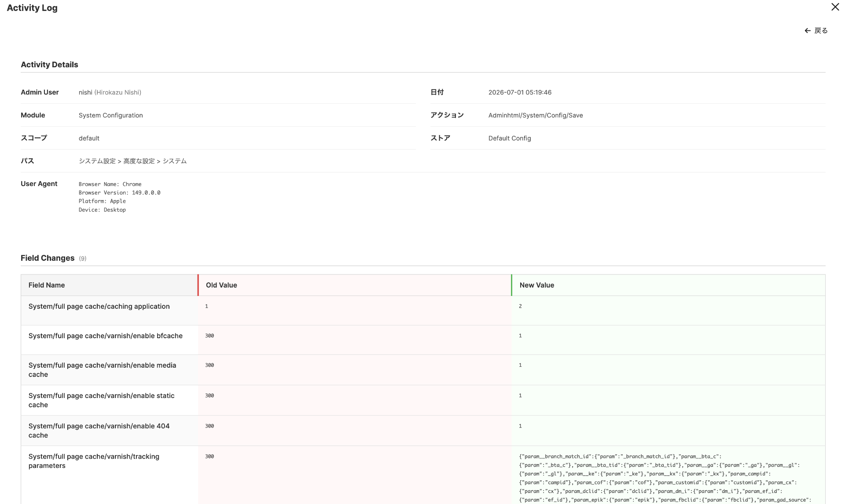845x504 pixels.
Task: Click the Field Changes section heading
Action: pos(48,258)
